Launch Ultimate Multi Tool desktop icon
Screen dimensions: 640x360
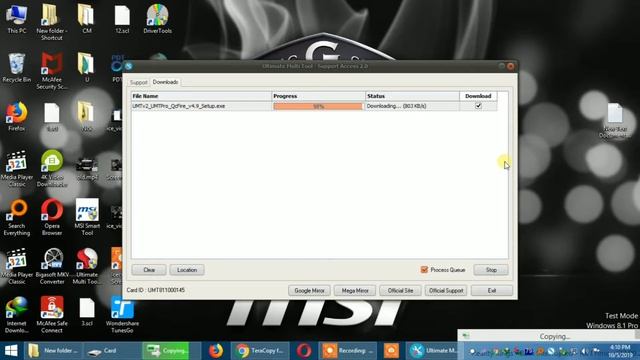click(87, 267)
